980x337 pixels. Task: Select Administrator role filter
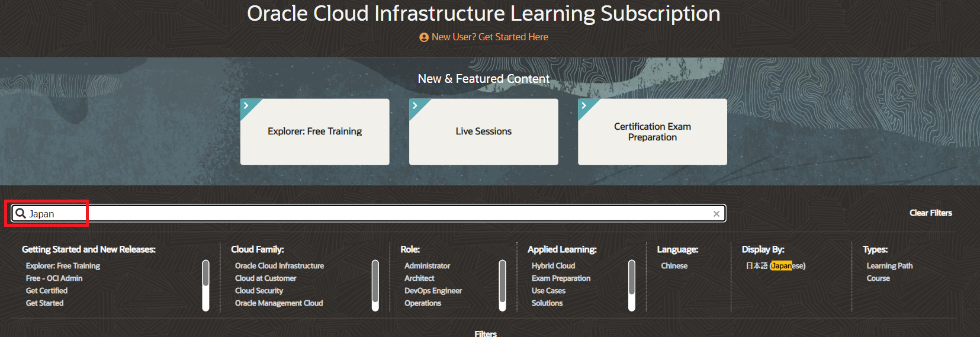(427, 266)
